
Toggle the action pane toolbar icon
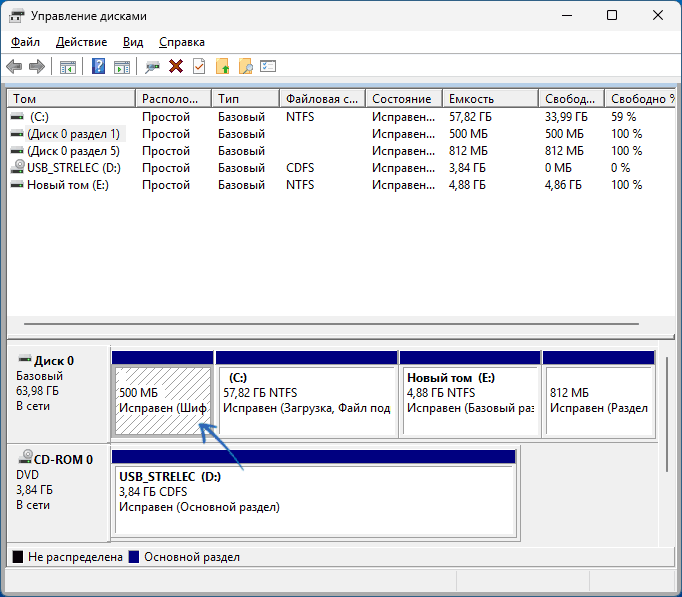pyautogui.click(x=122, y=67)
